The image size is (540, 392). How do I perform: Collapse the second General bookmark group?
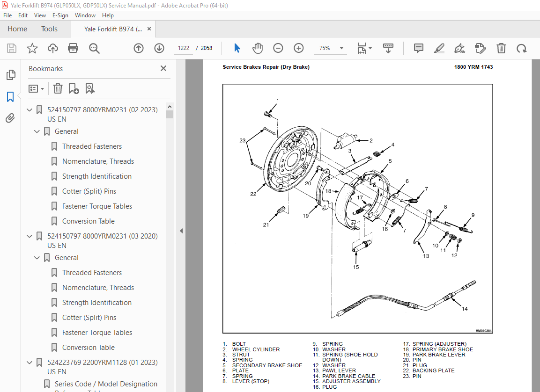(x=37, y=258)
